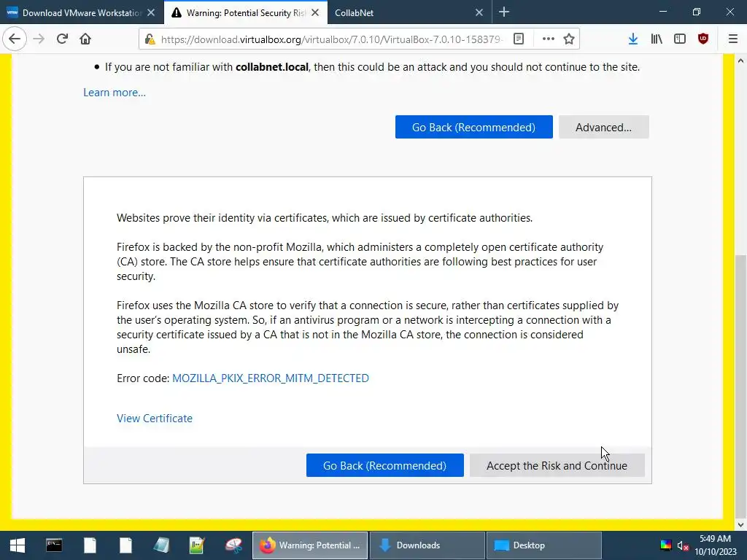Open the Learn more link
The image size is (747, 560).
pyautogui.click(x=115, y=93)
